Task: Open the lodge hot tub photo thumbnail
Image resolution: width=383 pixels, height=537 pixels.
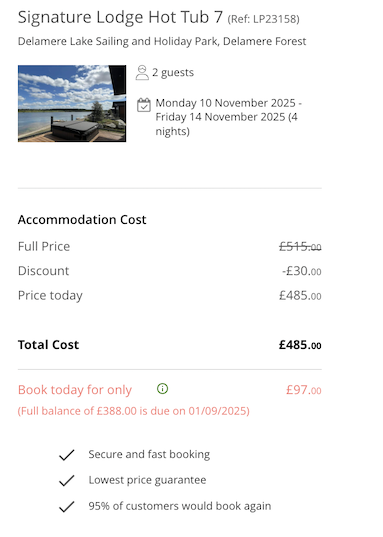Action: coord(72,103)
